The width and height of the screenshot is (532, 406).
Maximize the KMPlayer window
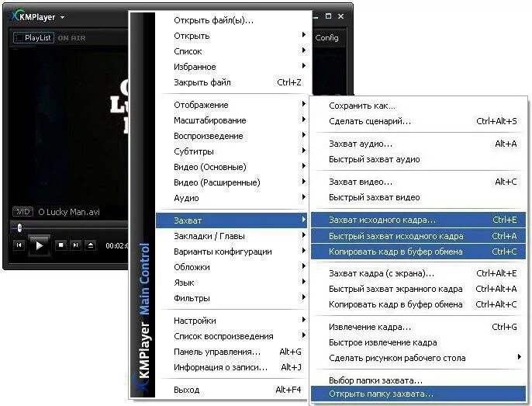[328, 16]
